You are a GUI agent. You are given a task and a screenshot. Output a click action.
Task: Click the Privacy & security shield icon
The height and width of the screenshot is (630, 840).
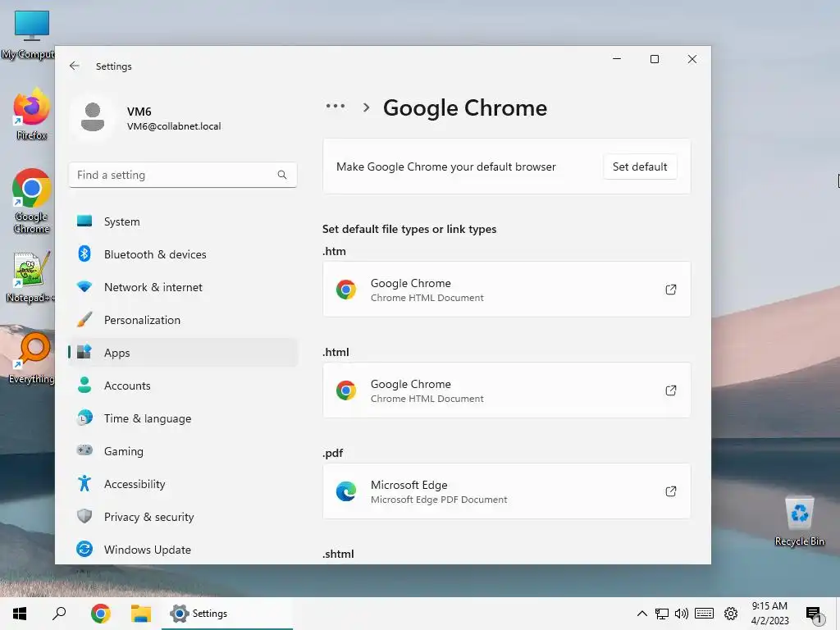click(84, 516)
